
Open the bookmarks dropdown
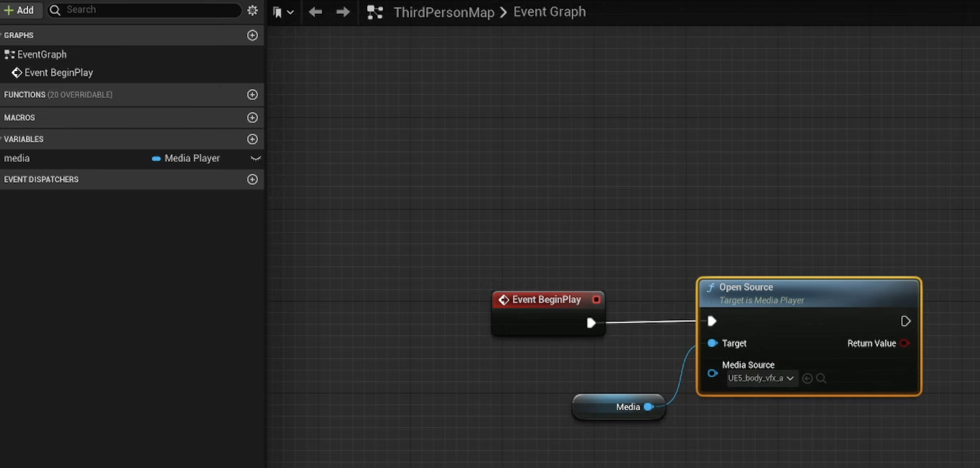[x=283, y=12]
